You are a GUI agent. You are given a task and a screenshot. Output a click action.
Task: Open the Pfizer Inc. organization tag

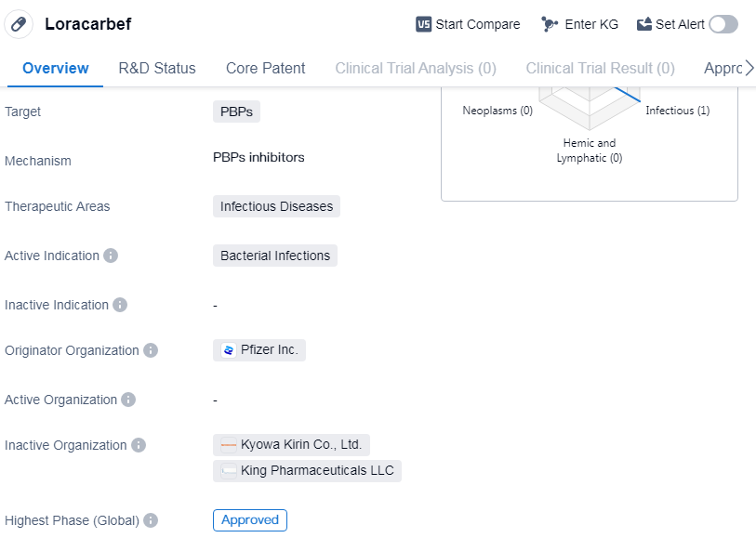(x=259, y=350)
